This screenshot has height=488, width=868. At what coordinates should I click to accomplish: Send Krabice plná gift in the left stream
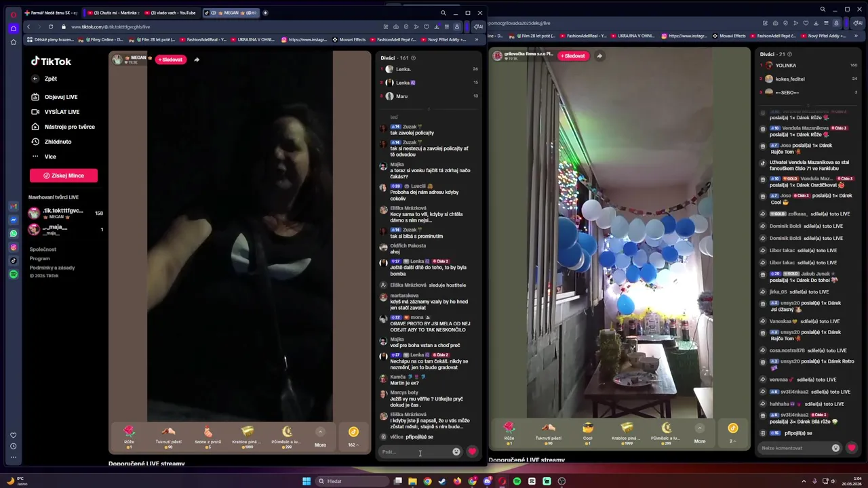248,436
